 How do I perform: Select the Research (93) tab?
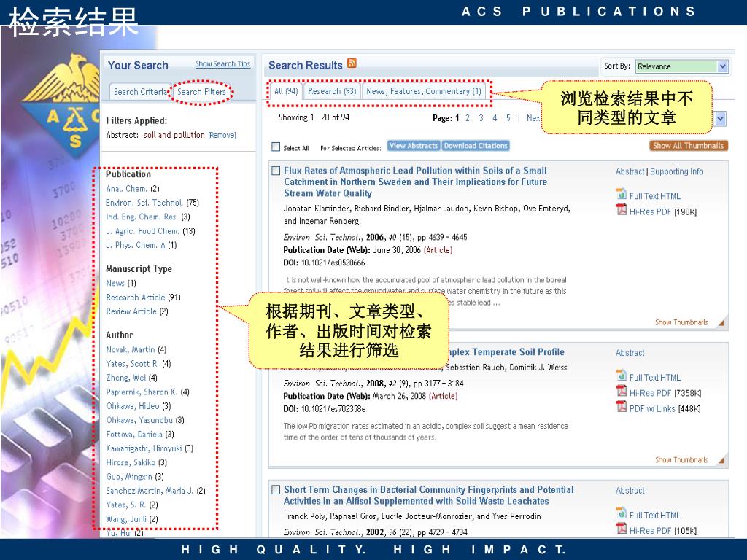point(332,91)
